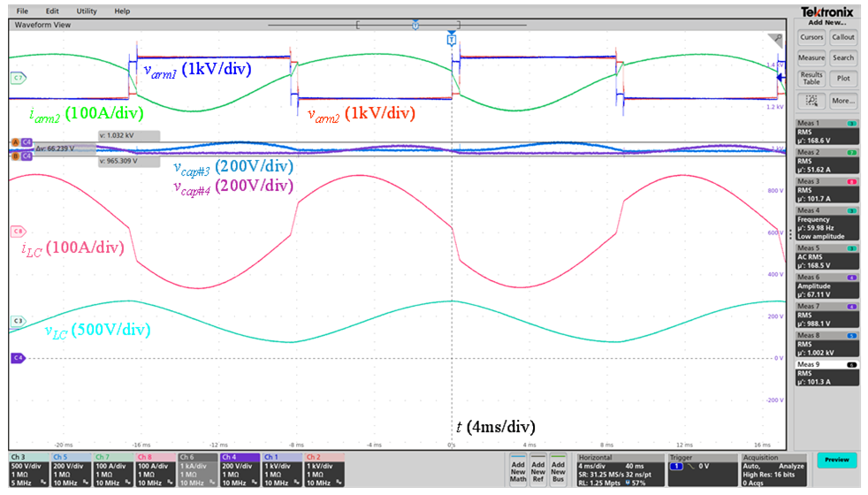
Task: Click Add New Math button
Action: click(x=519, y=469)
